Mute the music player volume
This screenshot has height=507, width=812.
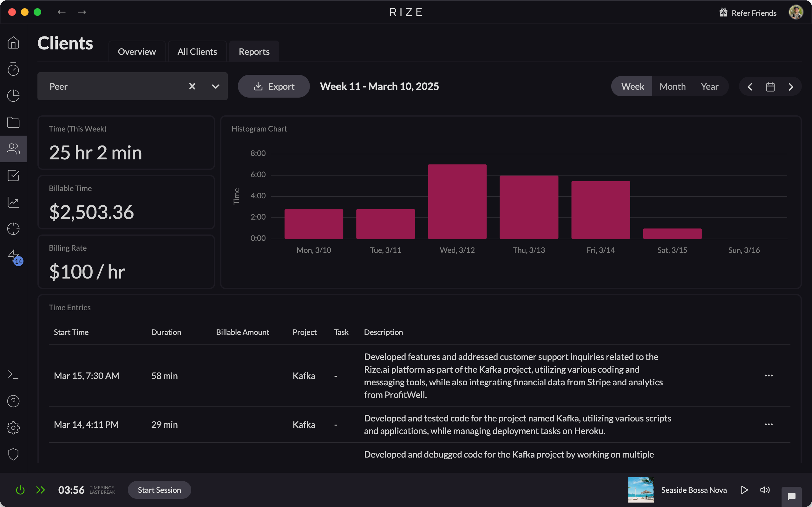(765, 490)
